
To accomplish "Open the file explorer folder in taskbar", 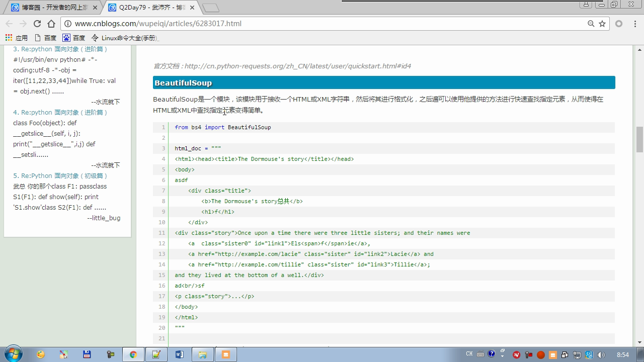I will pos(202,354).
